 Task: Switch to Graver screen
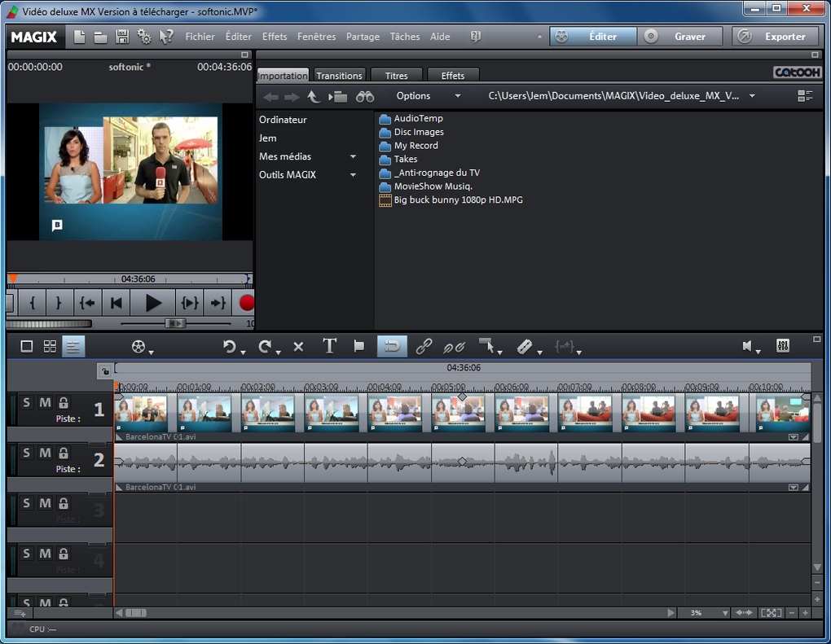click(x=680, y=37)
